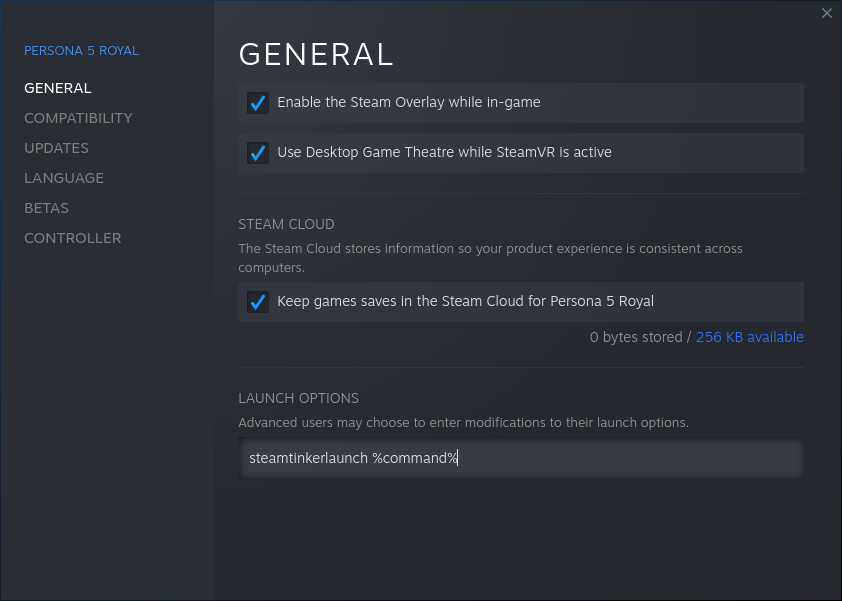This screenshot has width=842, height=601.
Task: Return to the GENERAL settings tab
Action: (x=57, y=88)
